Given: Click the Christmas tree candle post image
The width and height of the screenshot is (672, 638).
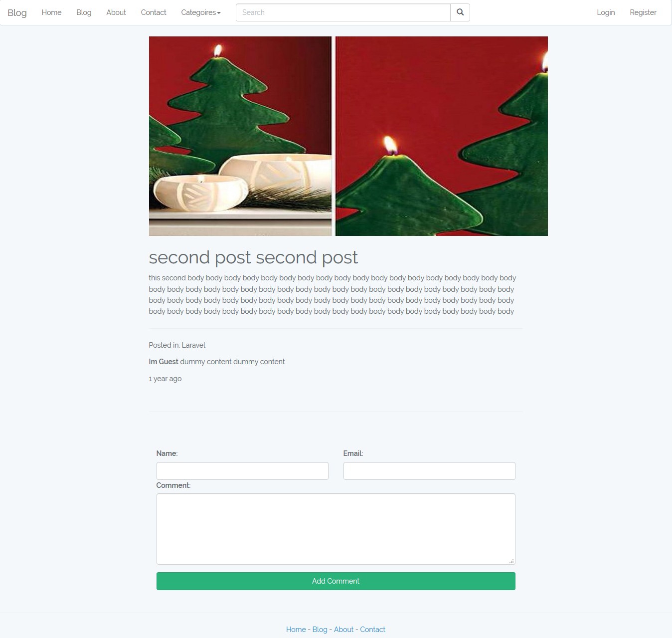Looking at the screenshot, I should tap(348, 136).
